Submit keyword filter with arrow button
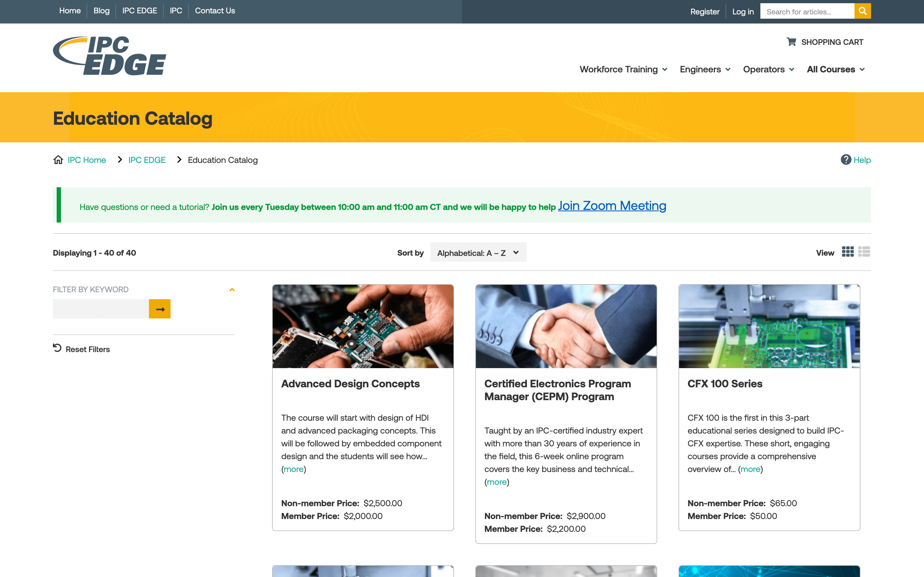This screenshot has height=577, width=924. (160, 309)
